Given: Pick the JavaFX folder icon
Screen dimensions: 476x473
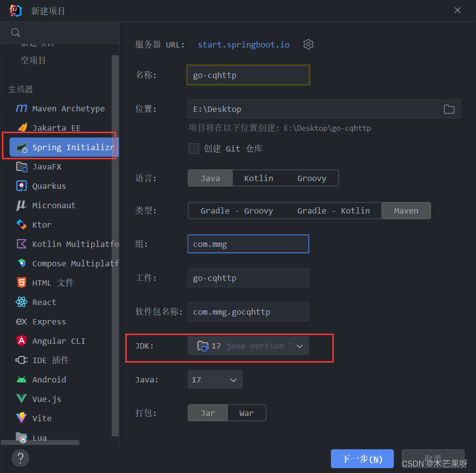Looking at the screenshot, I should [x=22, y=167].
